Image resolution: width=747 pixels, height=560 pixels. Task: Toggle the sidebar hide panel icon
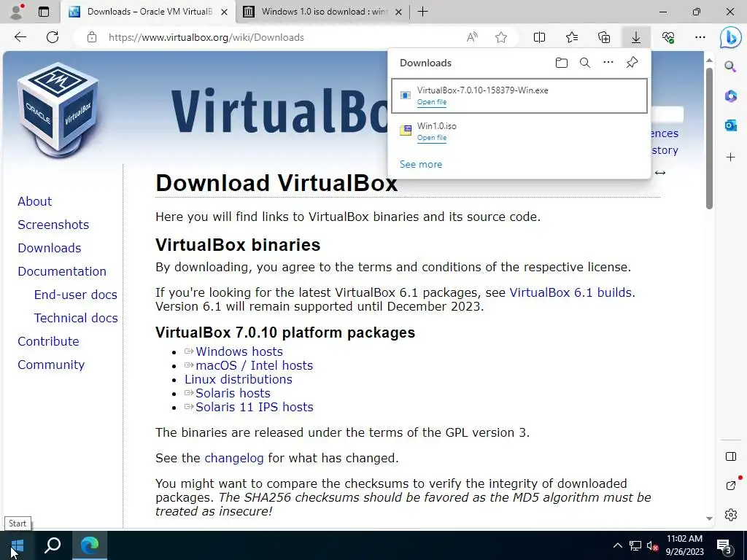(x=731, y=456)
